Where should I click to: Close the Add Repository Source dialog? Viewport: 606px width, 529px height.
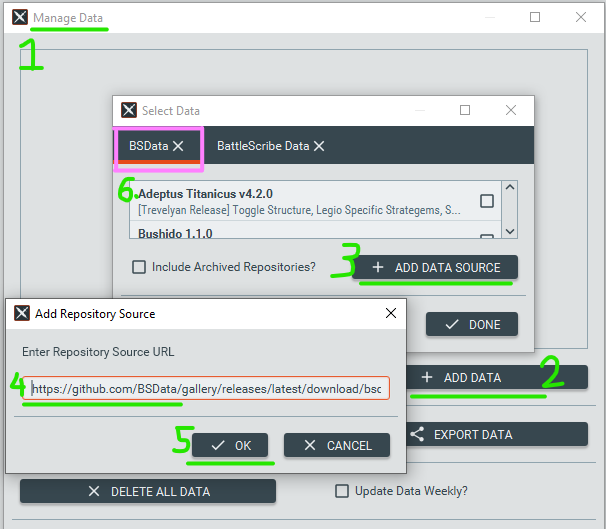[391, 313]
